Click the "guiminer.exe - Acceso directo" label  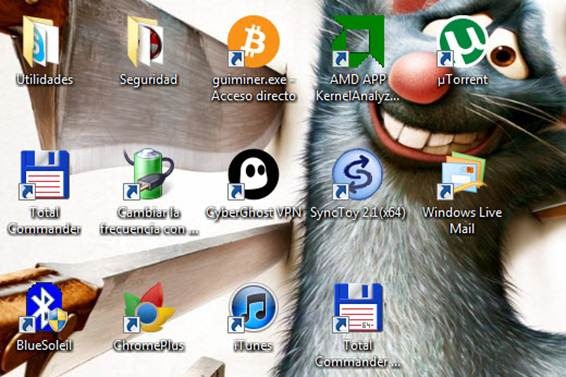(x=253, y=88)
